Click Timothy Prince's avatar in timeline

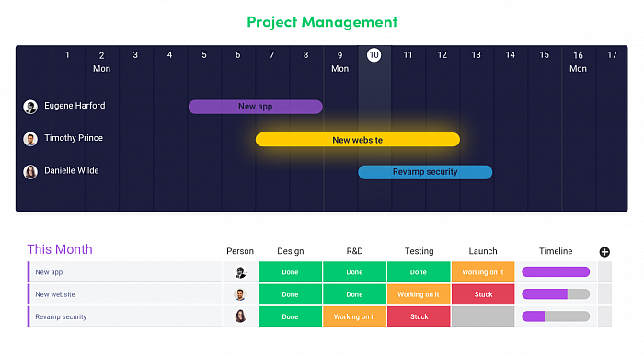(x=30, y=139)
